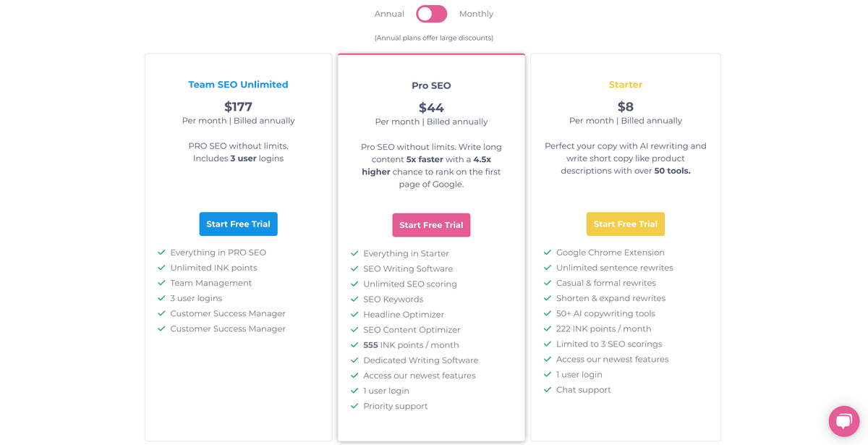Click the Annual label next to the switch
Image resolution: width=868 pixels, height=445 pixels.
tap(389, 13)
